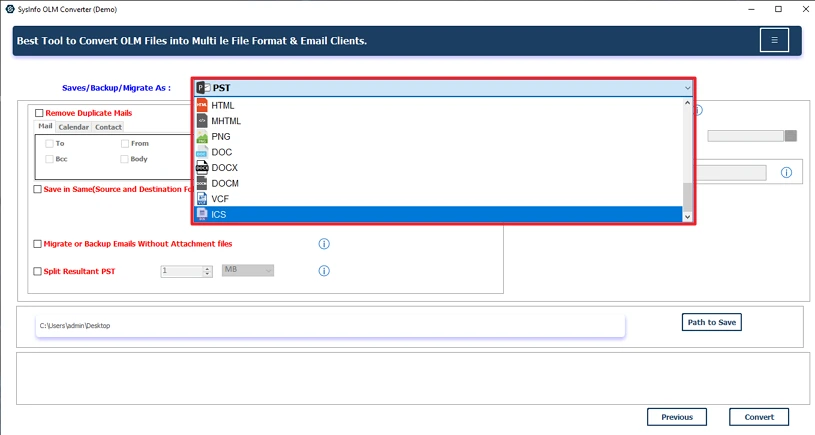Click the gray text field near top right
This screenshot has width=815, height=435.
click(745, 136)
